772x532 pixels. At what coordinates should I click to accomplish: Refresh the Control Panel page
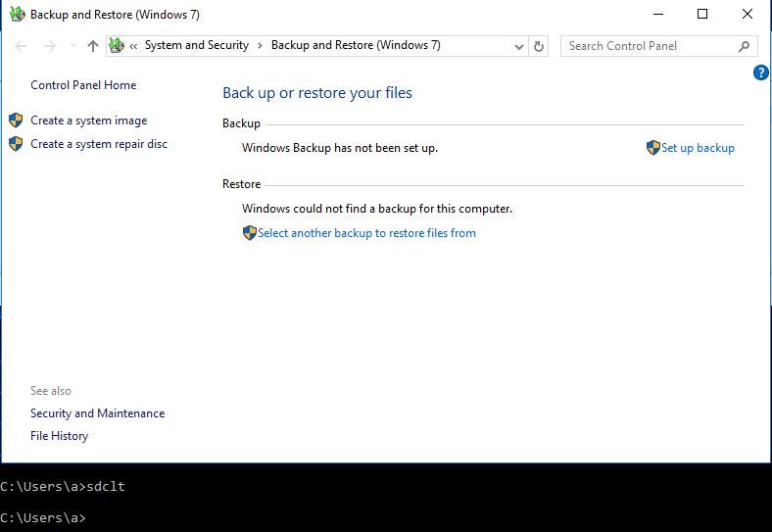pyautogui.click(x=539, y=46)
